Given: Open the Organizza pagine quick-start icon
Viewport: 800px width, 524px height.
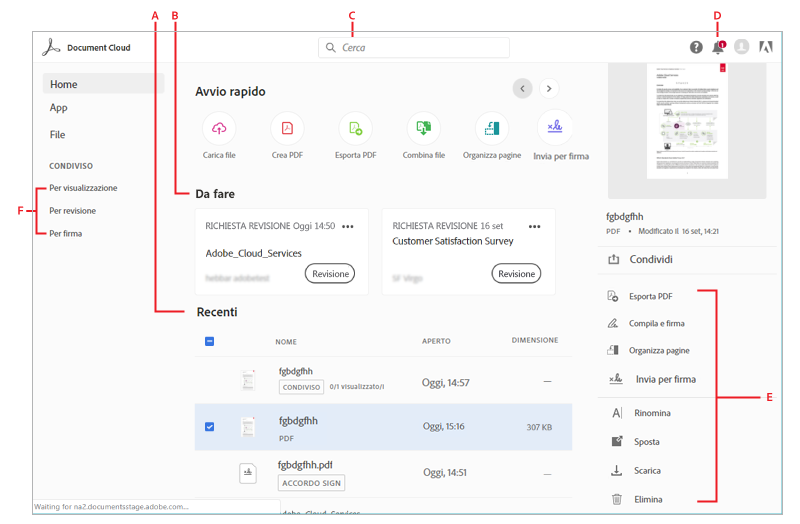Looking at the screenshot, I should click(x=491, y=128).
